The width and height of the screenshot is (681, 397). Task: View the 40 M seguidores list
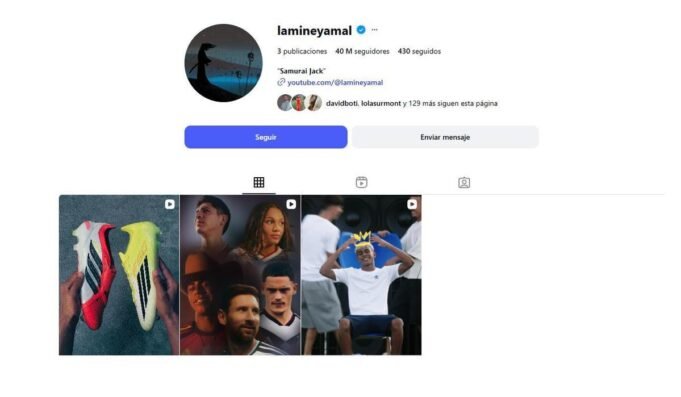(x=362, y=51)
